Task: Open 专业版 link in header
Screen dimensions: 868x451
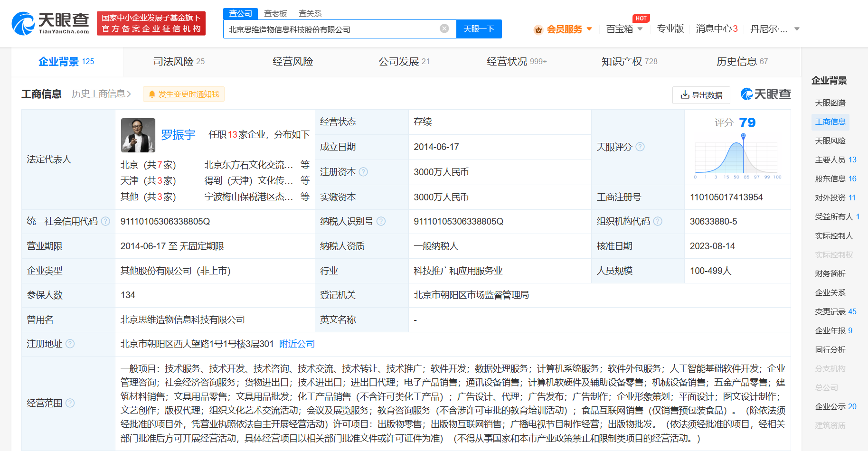Action: pyautogui.click(x=670, y=29)
